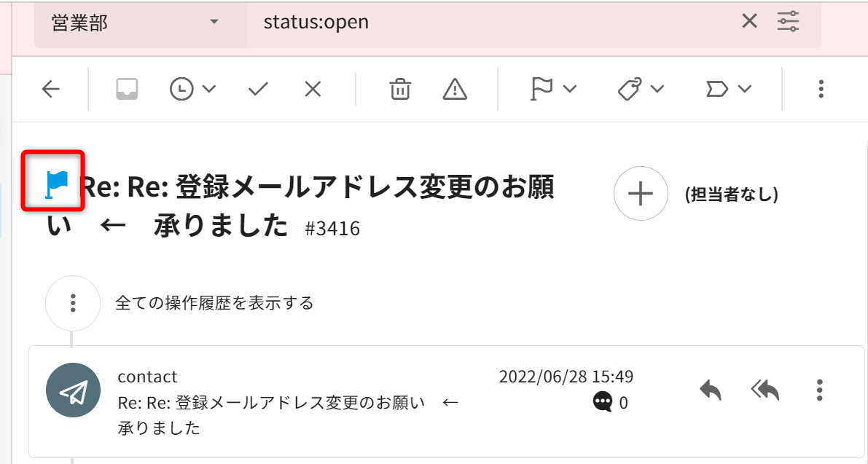This screenshot has height=464, width=868.
Task: Reply to the contact message
Action: (710, 390)
